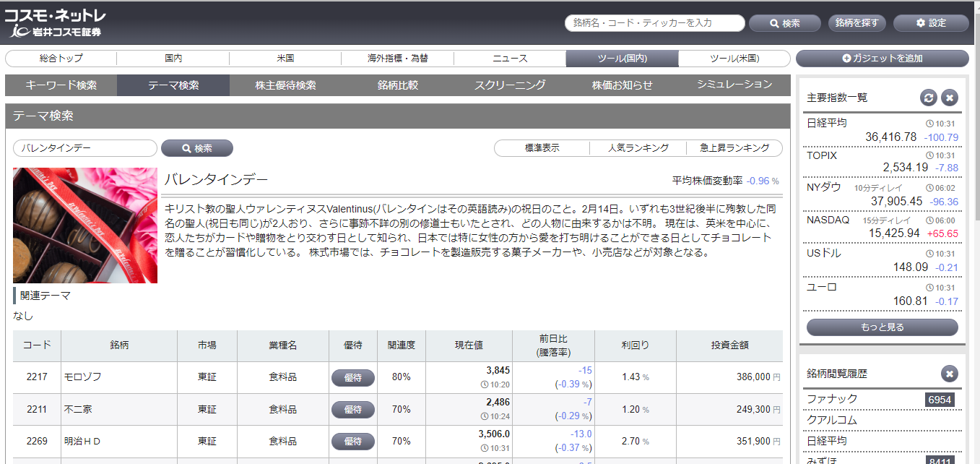Click the 検索 button in header
This screenshot has width=980, height=464.
pos(785,23)
